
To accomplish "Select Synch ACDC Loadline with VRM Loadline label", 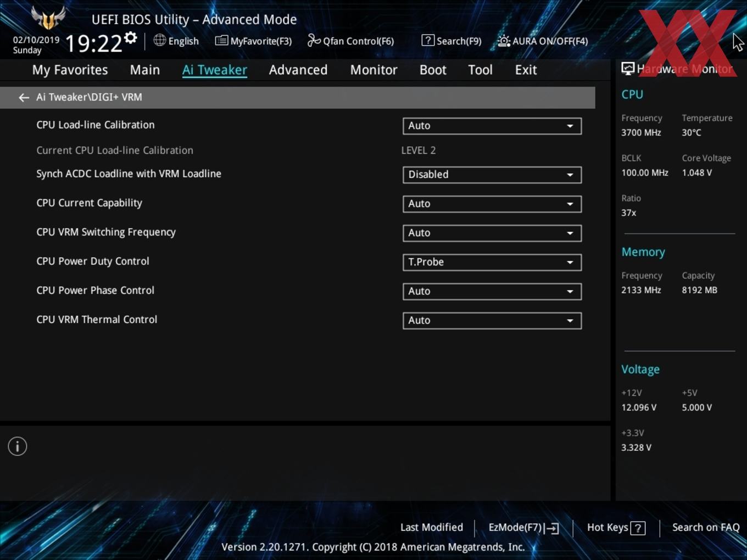I will tap(129, 173).
